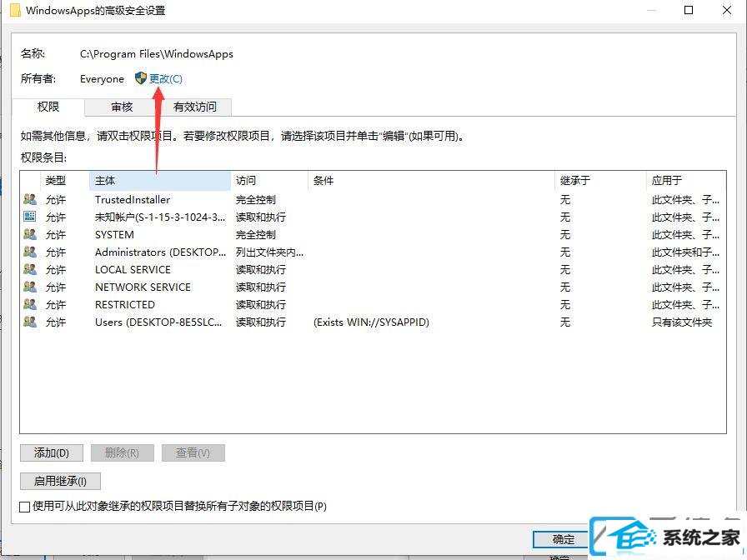Click the 此文件夹和子... cell in the Administrators row
The image size is (747, 560).
[x=685, y=252]
